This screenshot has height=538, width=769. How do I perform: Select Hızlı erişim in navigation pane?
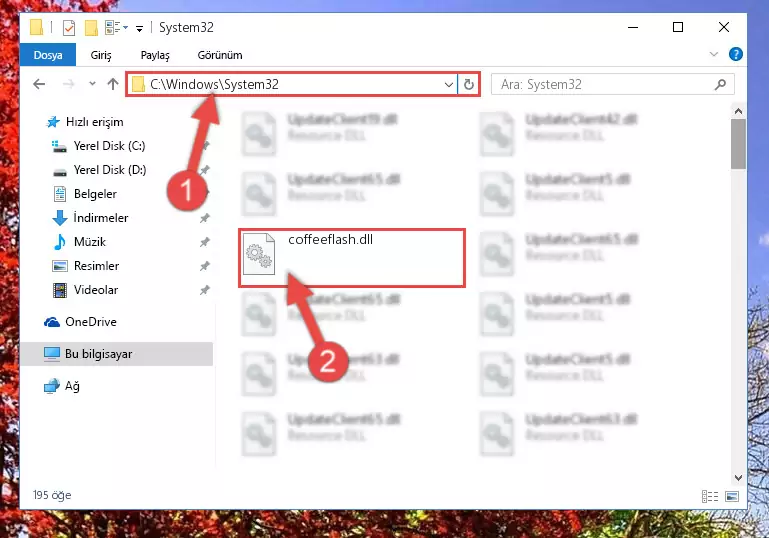[x=94, y=122]
